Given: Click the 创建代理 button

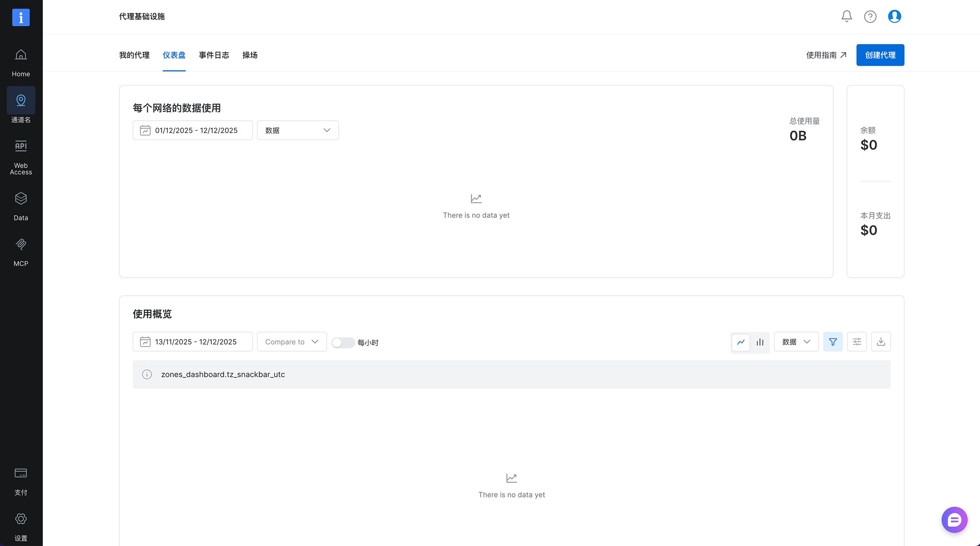Looking at the screenshot, I should pos(880,55).
